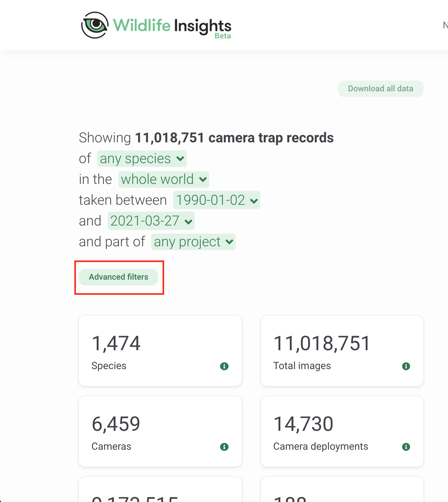Open the 1990-01-02 start date dropdown
This screenshot has height=502, width=448.
tap(217, 200)
